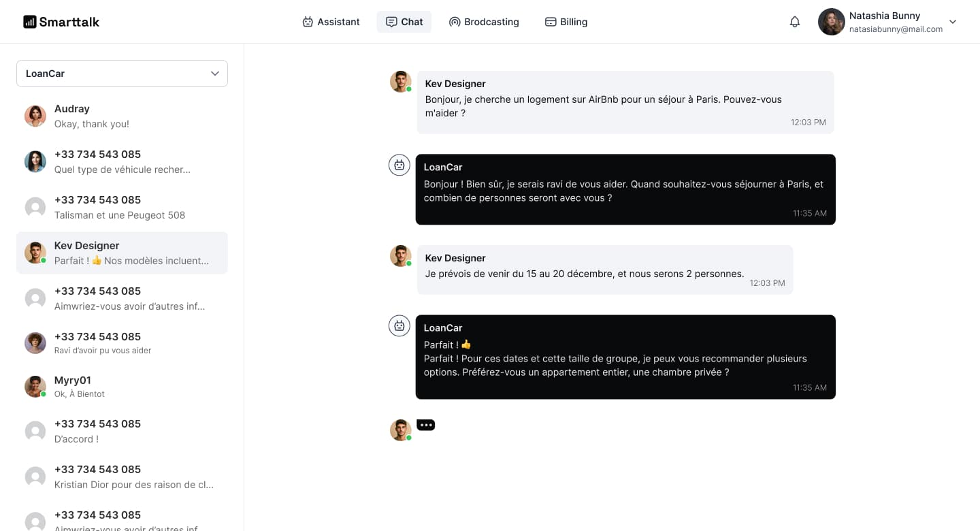Open the profile chevron next to Natashia Bunny
The height and width of the screenshot is (531, 980).
[x=951, y=21]
